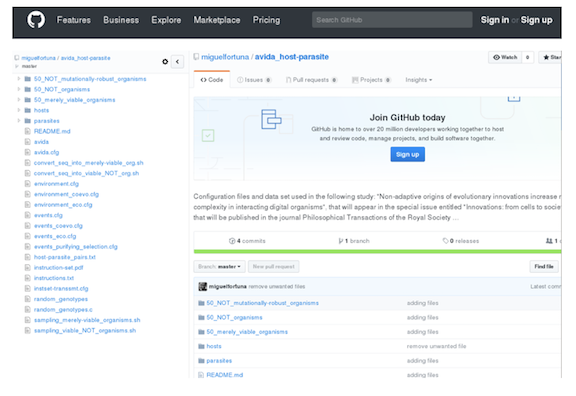
Task: Open the Branch: master dropdown
Action: coord(219,267)
